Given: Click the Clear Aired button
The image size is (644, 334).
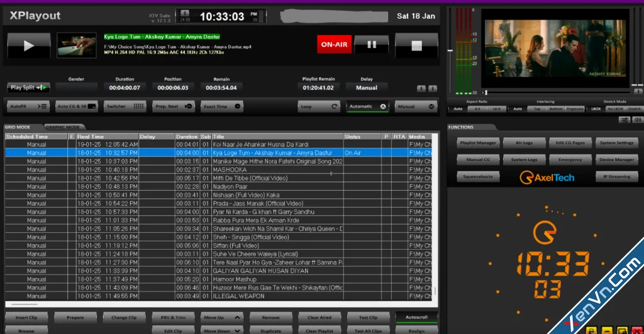Looking at the screenshot, I should (319, 318).
